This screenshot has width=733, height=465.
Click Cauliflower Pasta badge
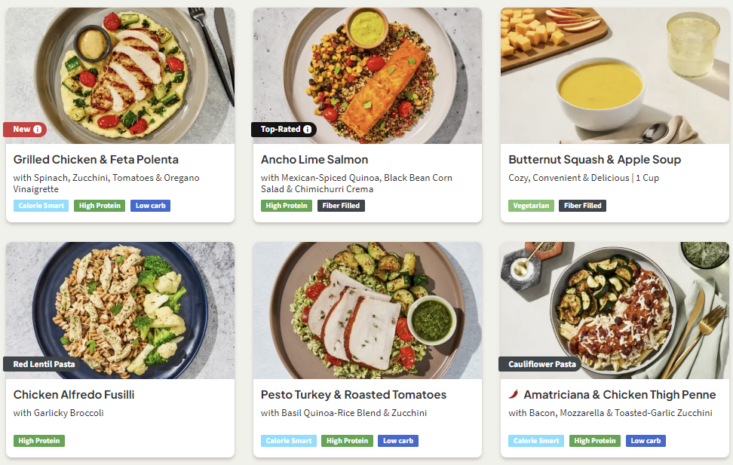[x=540, y=364]
